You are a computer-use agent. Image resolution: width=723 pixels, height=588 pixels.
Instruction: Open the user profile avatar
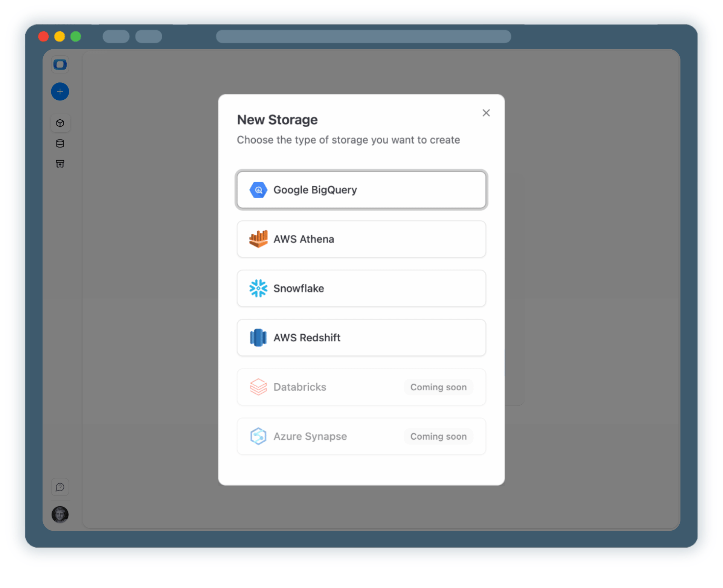coord(60,515)
